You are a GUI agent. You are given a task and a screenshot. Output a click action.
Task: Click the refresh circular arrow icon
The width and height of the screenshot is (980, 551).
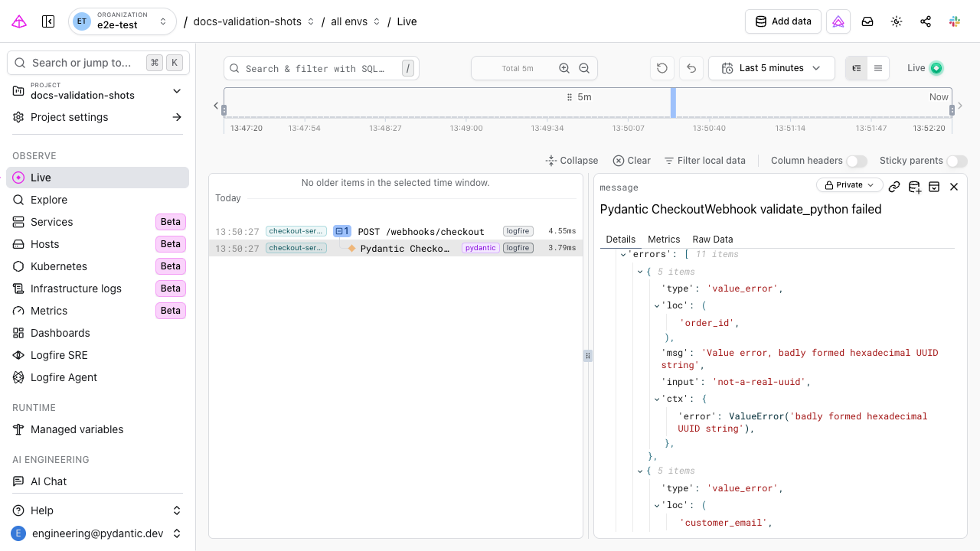[662, 68]
